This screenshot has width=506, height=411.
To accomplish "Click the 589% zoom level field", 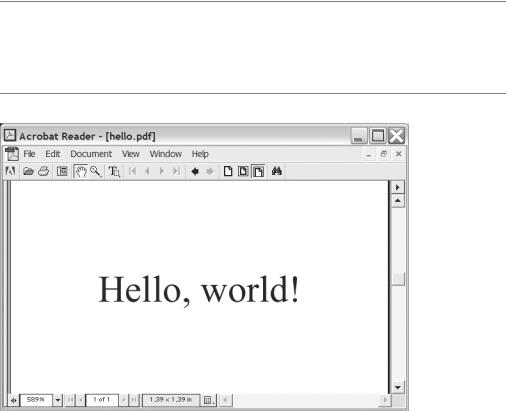I will click(36, 399).
